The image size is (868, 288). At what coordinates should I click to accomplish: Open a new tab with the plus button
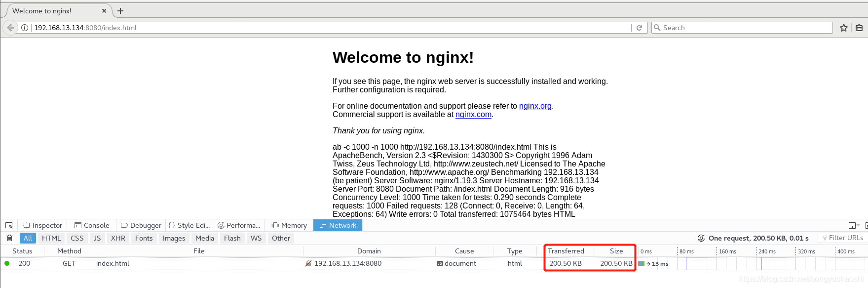point(120,11)
